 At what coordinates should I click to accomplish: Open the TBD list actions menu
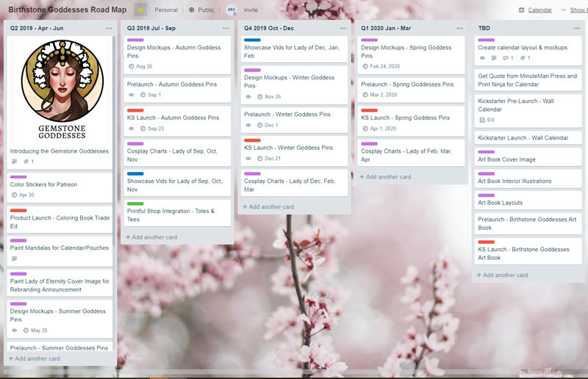pyautogui.click(x=576, y=28)
